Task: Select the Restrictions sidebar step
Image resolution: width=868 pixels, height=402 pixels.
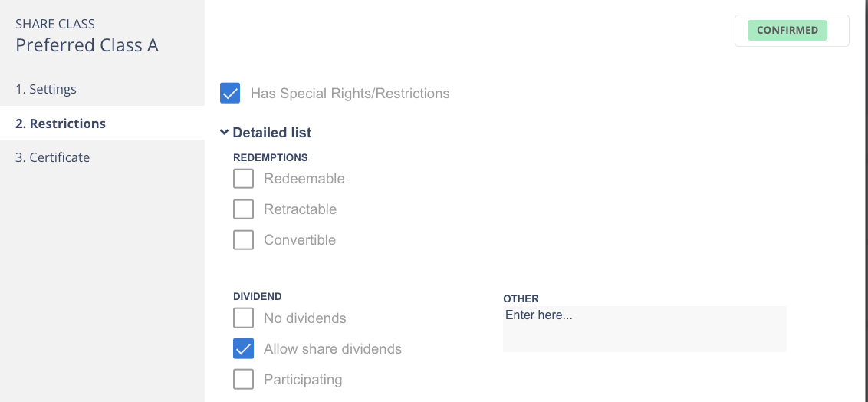Action: click(x=61, y=124)
